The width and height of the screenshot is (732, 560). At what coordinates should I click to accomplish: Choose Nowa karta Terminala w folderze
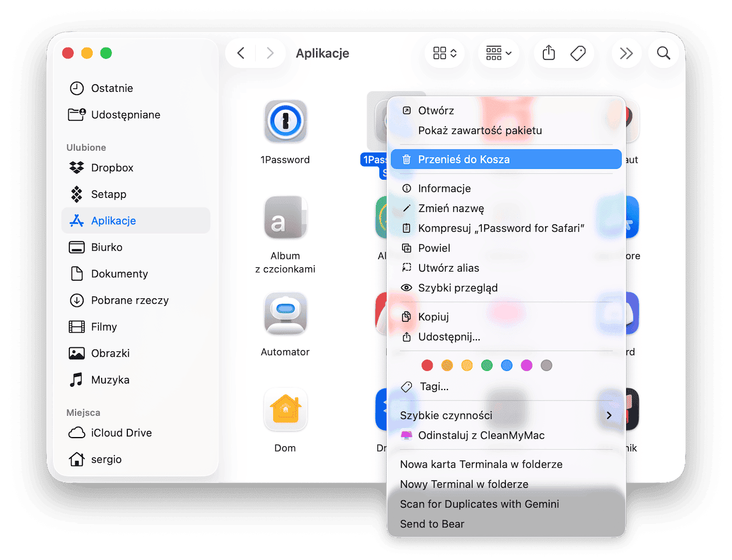506,464
